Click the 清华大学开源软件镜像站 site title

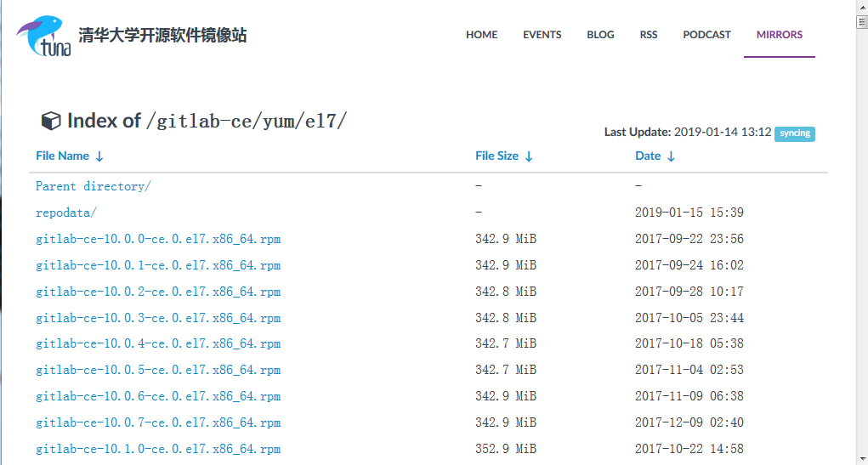pos(162,36)
